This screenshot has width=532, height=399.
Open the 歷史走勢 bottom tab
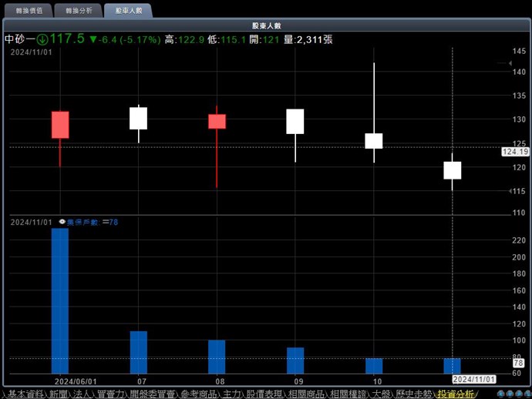click(x=413, y=394)
